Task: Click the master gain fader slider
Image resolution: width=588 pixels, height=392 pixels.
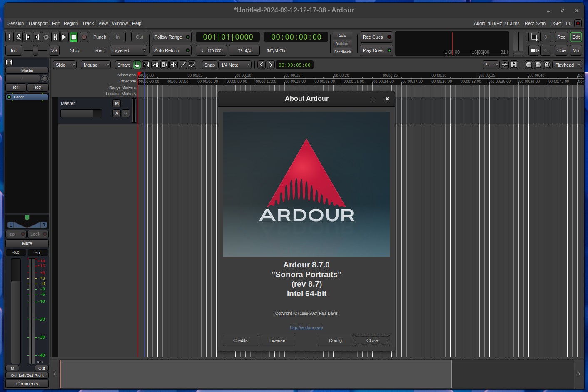Action: (16, 311)
